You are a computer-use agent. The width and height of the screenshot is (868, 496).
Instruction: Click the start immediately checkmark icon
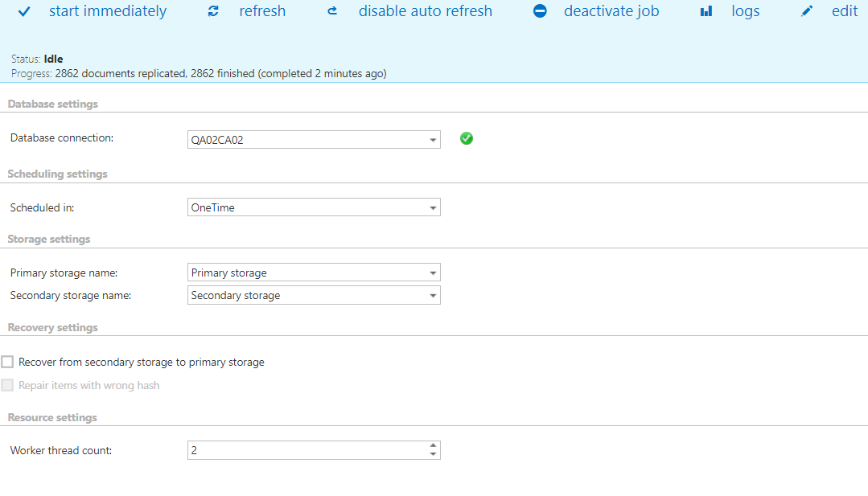click(x=24, y=12)
